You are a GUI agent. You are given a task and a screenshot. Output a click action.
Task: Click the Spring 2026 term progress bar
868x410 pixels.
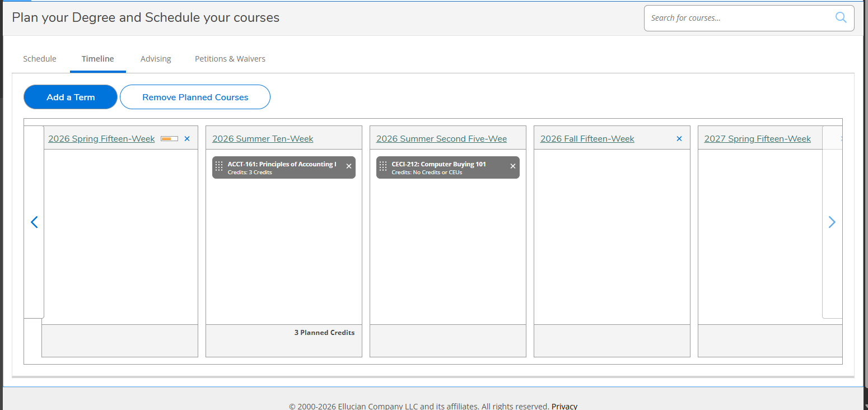click(169, 138)
